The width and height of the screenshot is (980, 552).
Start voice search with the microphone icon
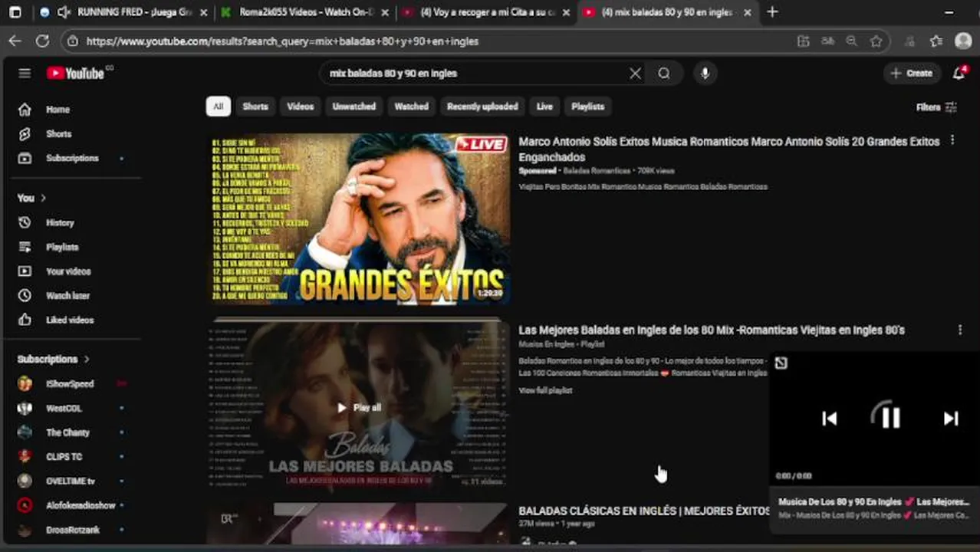pyautogui.click(x=705, y=74)
